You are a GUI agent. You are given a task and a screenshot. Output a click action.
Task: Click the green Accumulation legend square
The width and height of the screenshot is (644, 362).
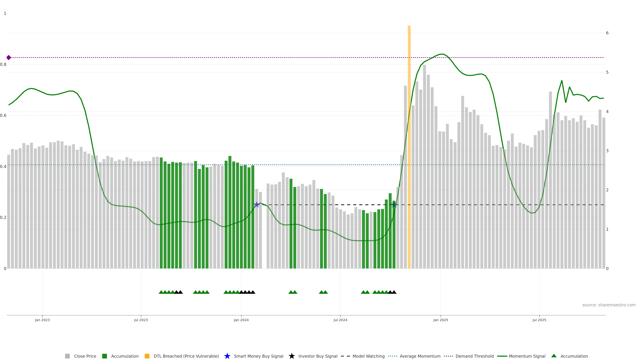[104, 356]
